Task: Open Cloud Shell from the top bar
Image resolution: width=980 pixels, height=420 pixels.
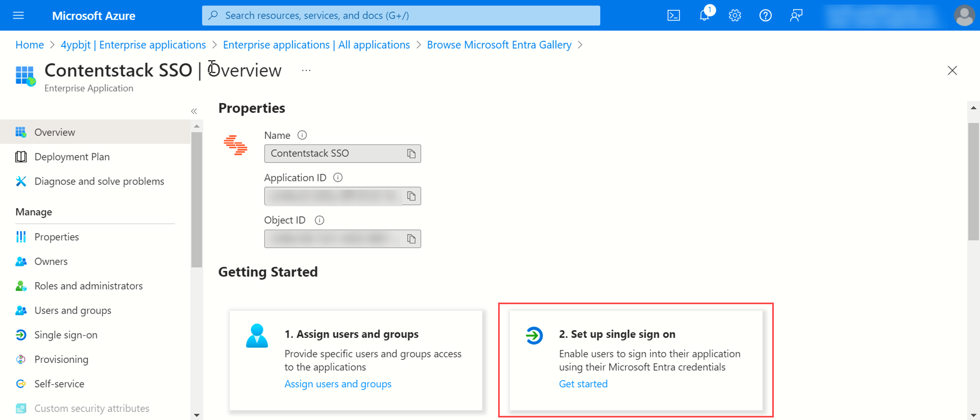Action: click(x=673, y=15)
